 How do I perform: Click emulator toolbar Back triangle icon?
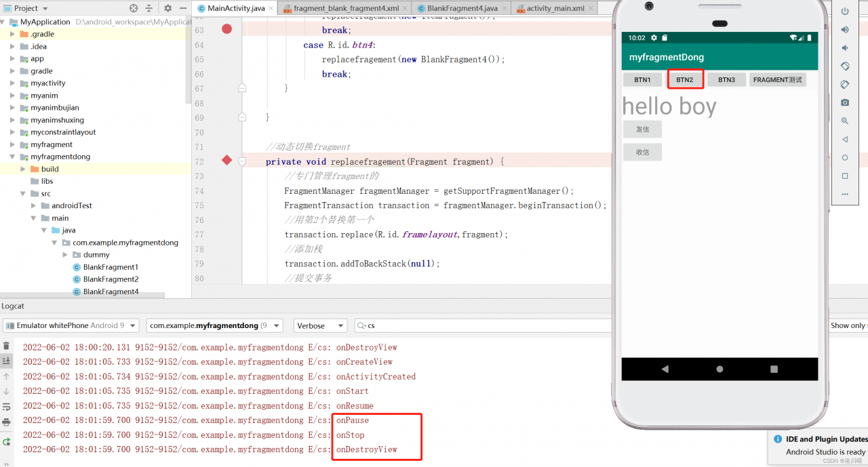(845, 140)
